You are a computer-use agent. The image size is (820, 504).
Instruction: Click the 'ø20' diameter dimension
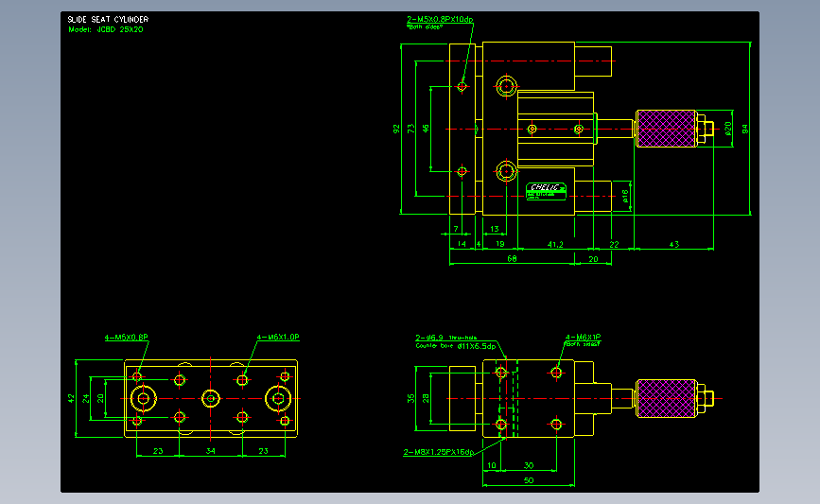728,129
